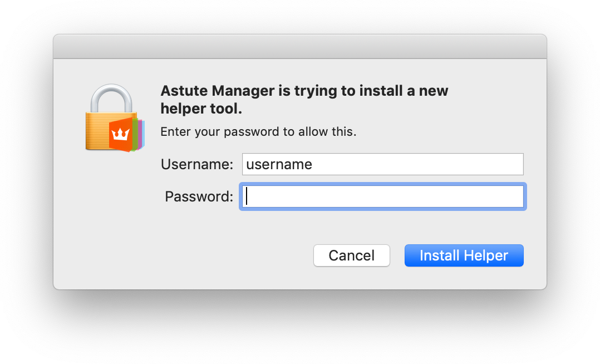Screen dimensions: 600x364
Task: Click the dialog's gray title bar
Action: point(299,47)
